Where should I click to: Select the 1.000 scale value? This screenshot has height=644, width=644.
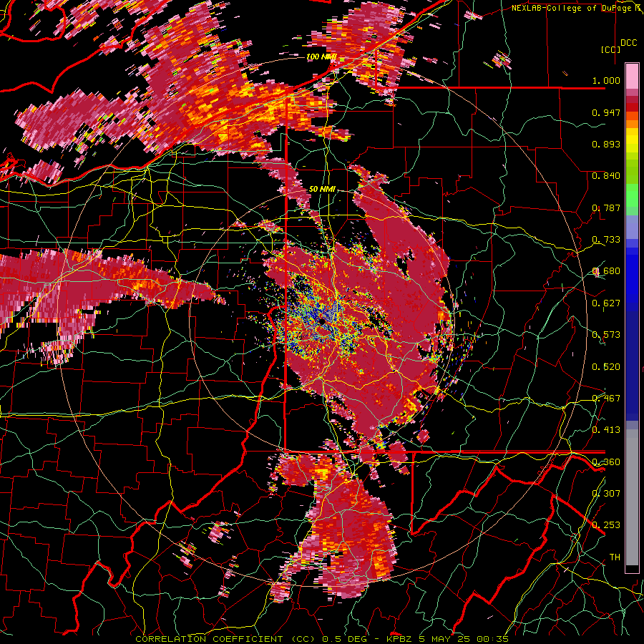tap(606, 80)
